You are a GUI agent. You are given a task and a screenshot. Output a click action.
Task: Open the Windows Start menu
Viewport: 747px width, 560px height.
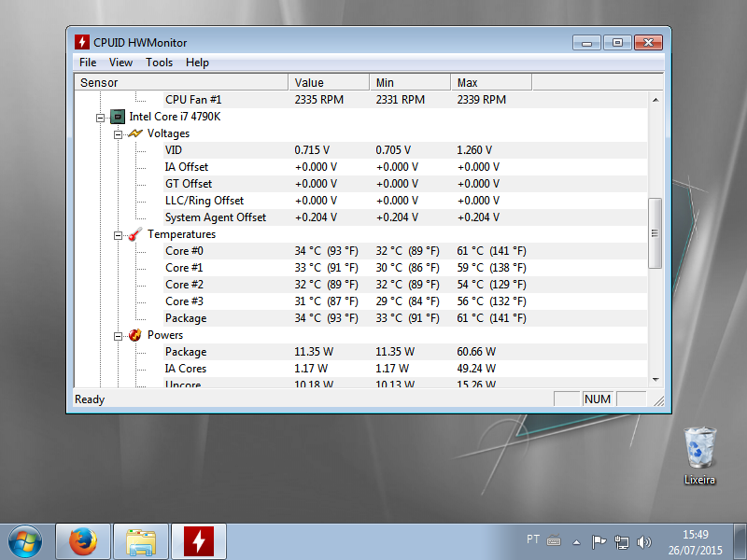tap(25, 541)
